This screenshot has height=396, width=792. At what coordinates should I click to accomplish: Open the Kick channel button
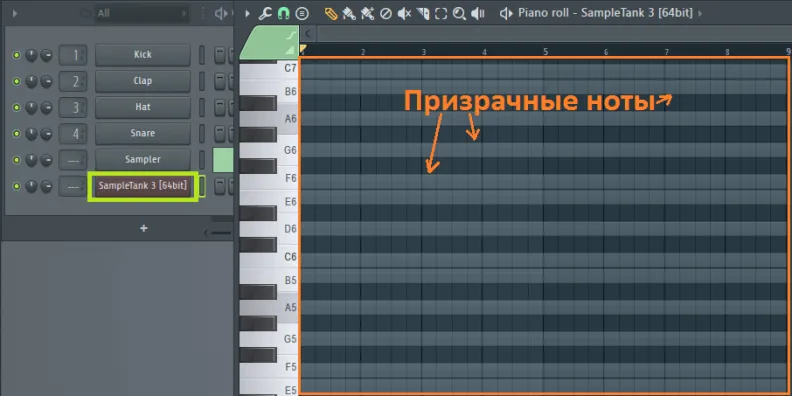(143, 55)
